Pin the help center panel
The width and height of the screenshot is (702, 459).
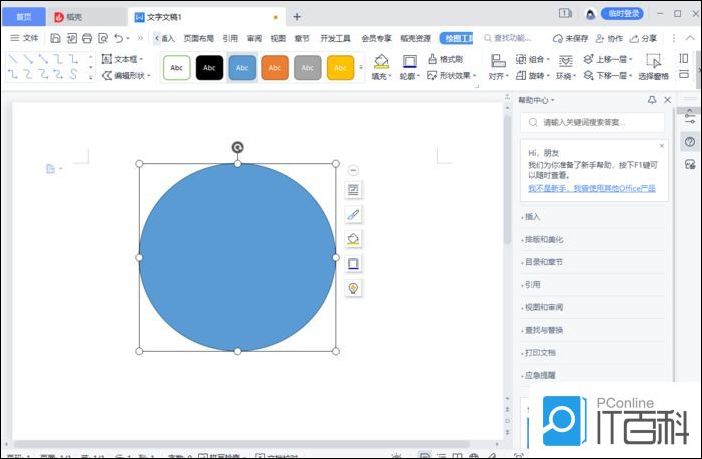pyautogui.click(x=652, y=100)
